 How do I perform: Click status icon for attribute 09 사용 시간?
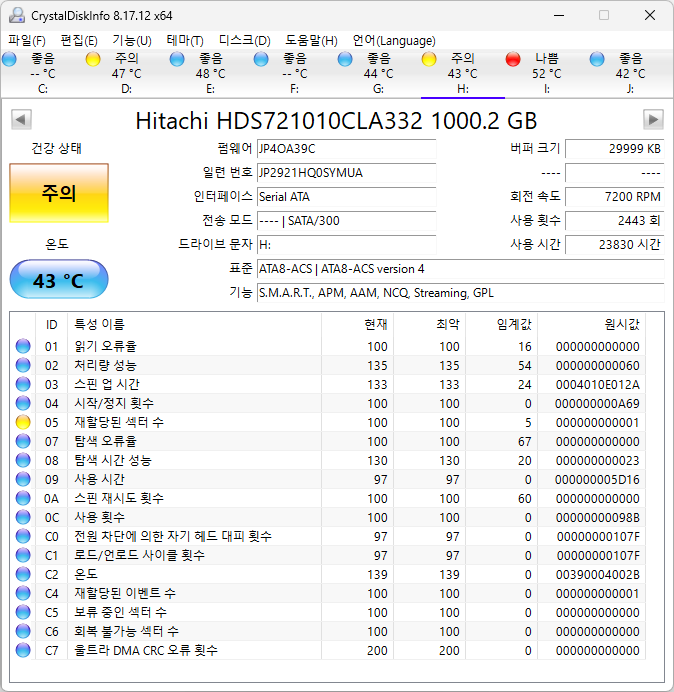(x=23, y=479)
